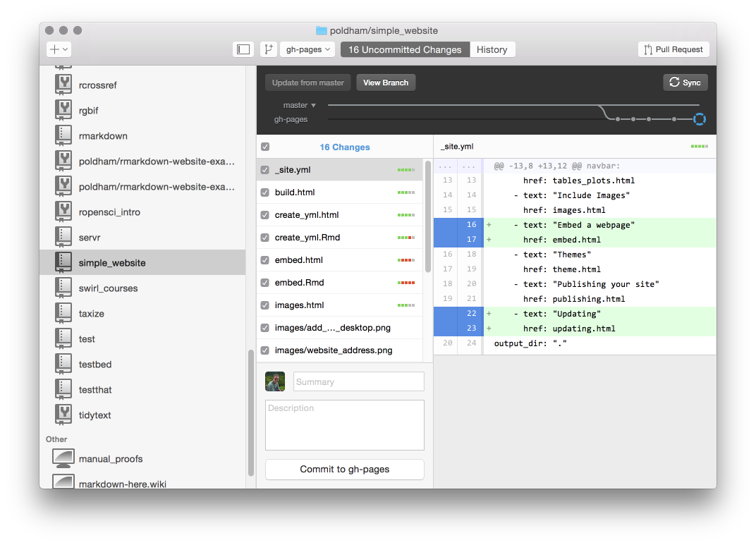Click the ropensci_intro repository icon
This screenshot has width=756, height=545.
tap(63, 212)
